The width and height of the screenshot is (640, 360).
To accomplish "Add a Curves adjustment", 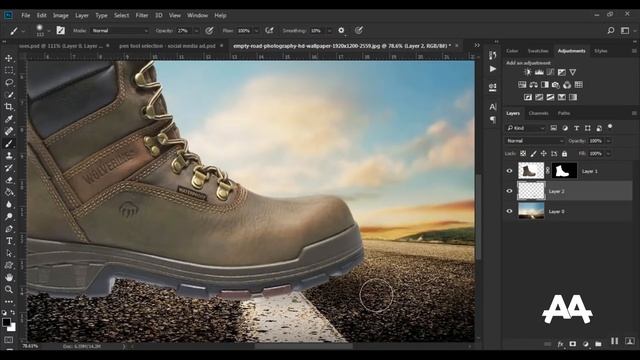I will point(550,72).
